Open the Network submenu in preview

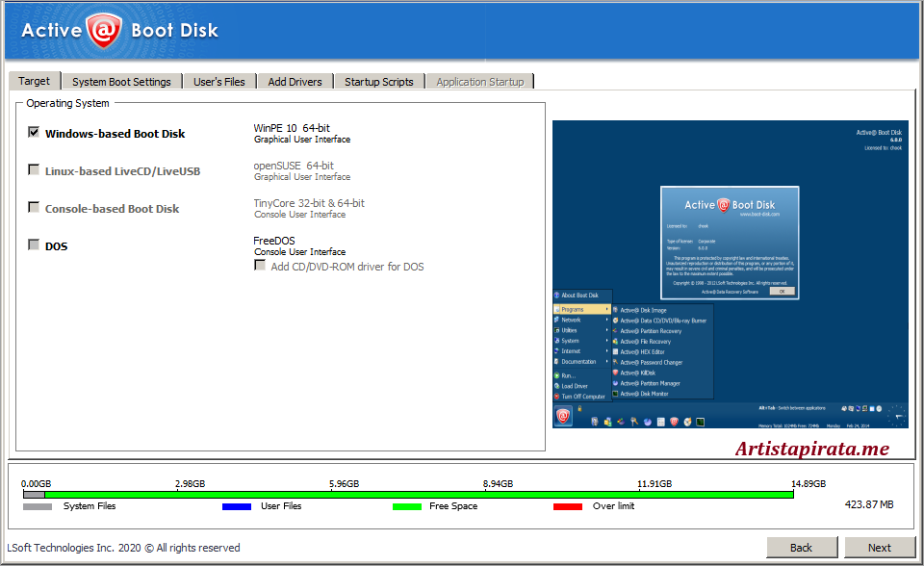coord(575,320)
